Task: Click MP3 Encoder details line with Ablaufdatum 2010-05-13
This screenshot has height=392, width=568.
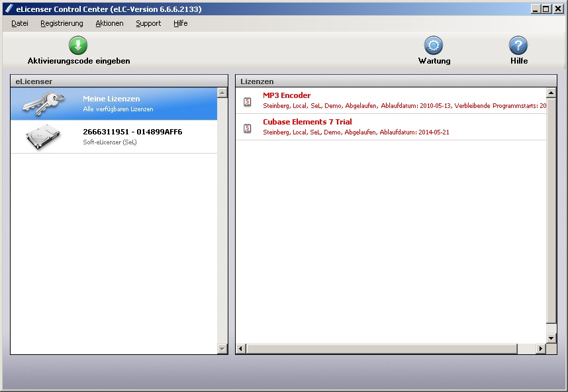Action: pos(404,106)
